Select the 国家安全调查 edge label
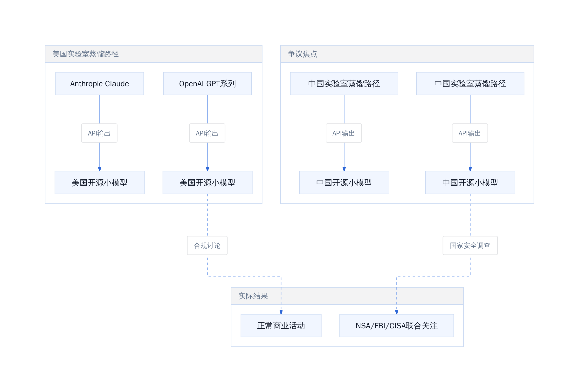Viewport: 579px width, 392px height. coord(470,245)
